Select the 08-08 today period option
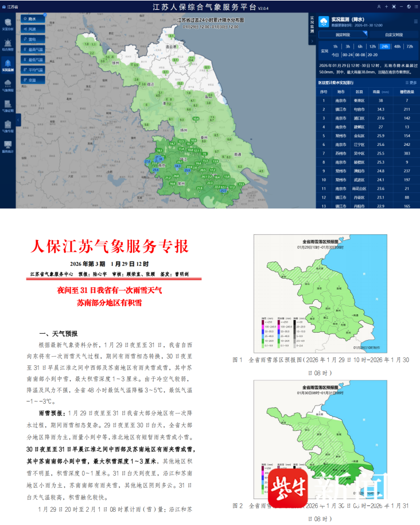Screen dimensions: 420x525 pyautogui.click(x=360, y=55)
